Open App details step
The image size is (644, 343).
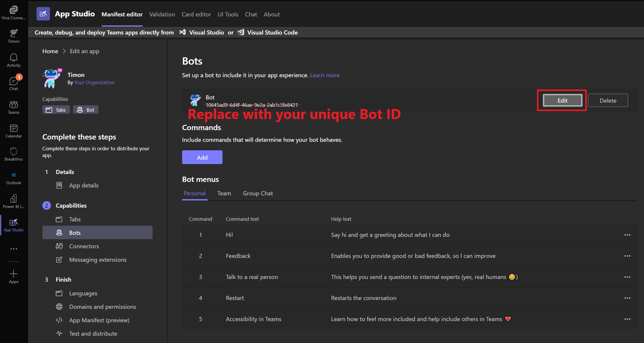point(84,185)
